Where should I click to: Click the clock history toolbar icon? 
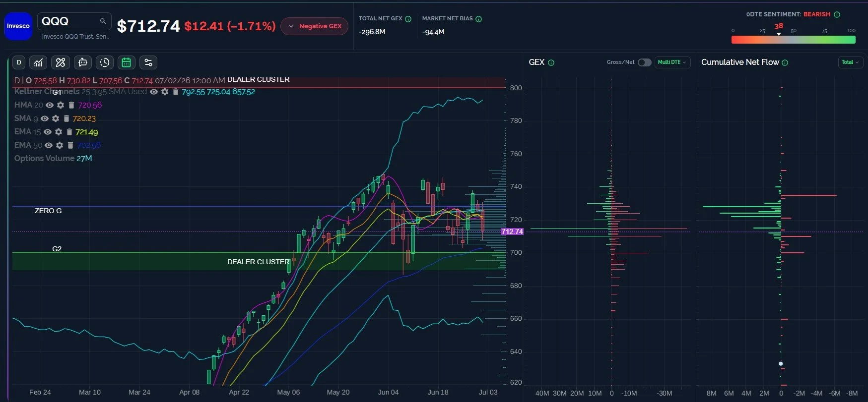(104, 62)
